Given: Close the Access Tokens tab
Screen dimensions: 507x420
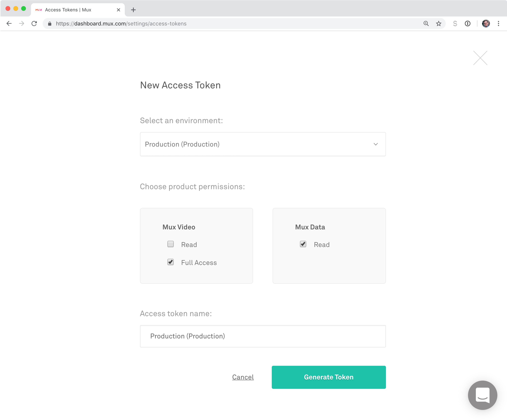Looking at the screenshot, I should point(119,10).
